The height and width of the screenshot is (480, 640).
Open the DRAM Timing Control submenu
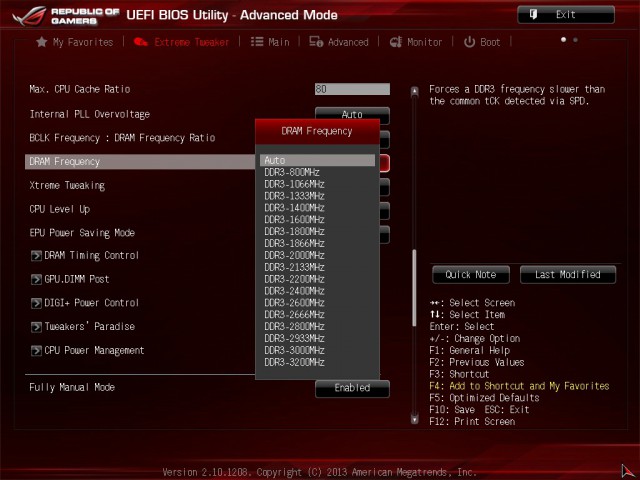(x=85, y=256)
